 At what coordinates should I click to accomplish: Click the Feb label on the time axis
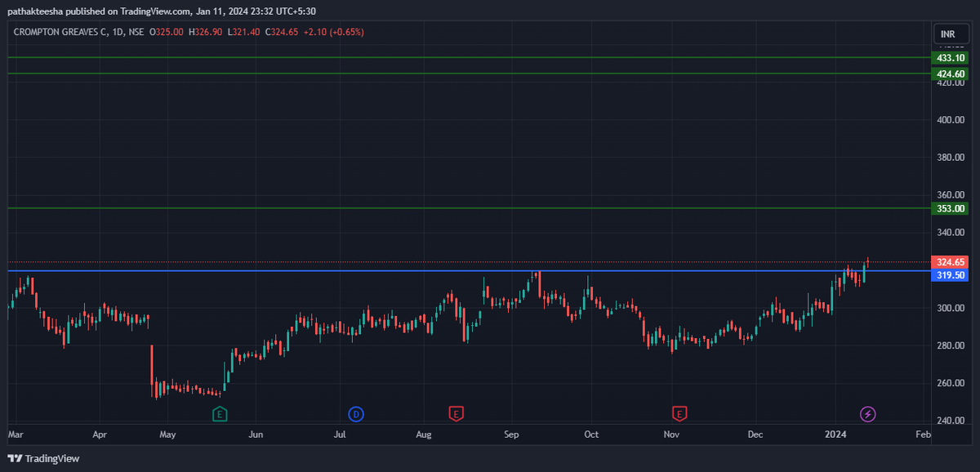(923, 435)
